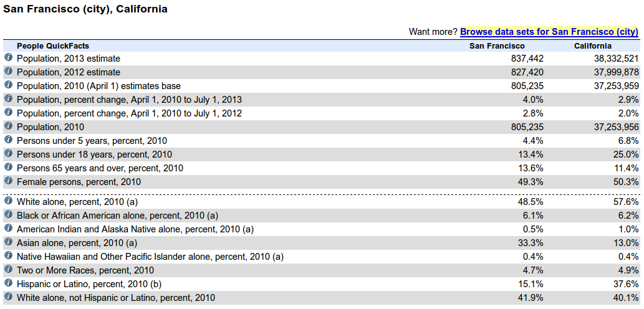Click info icon for Persons under 5 years
The height and width of the screenshot is (309, 644).
[x=9, y=140]
